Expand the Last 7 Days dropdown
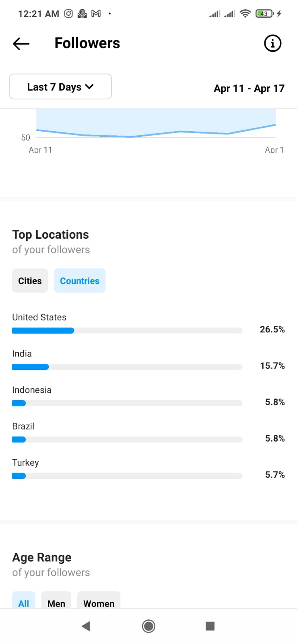Screen dimensions: 297x644 point(60,87)
